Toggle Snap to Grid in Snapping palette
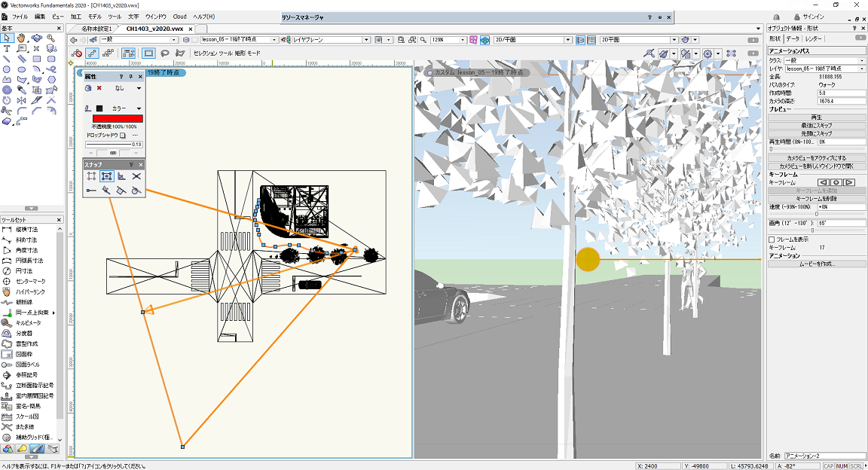 (92, 176)
